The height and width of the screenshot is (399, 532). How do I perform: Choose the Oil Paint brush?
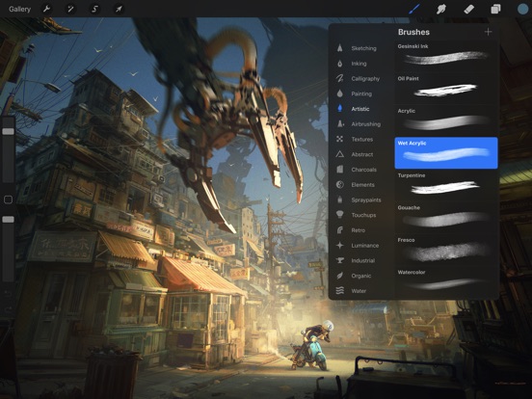(446, 88)
